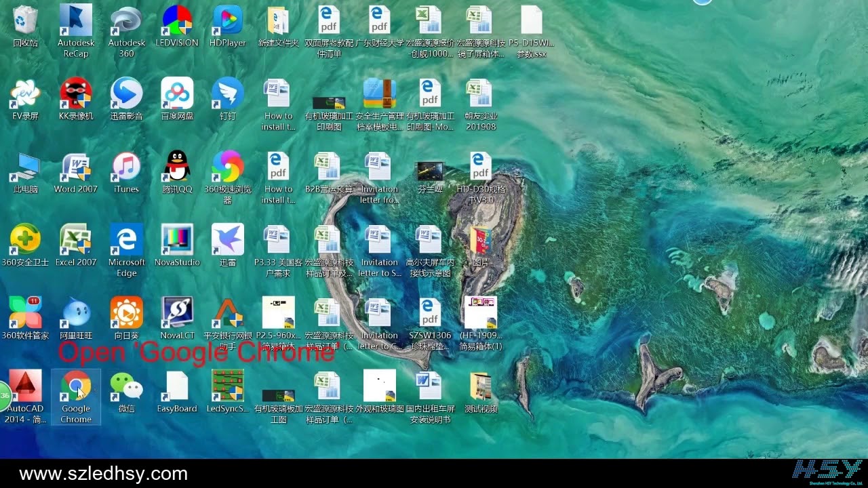Launch the Excel 2007 shortcut

[x=76, y=247]
